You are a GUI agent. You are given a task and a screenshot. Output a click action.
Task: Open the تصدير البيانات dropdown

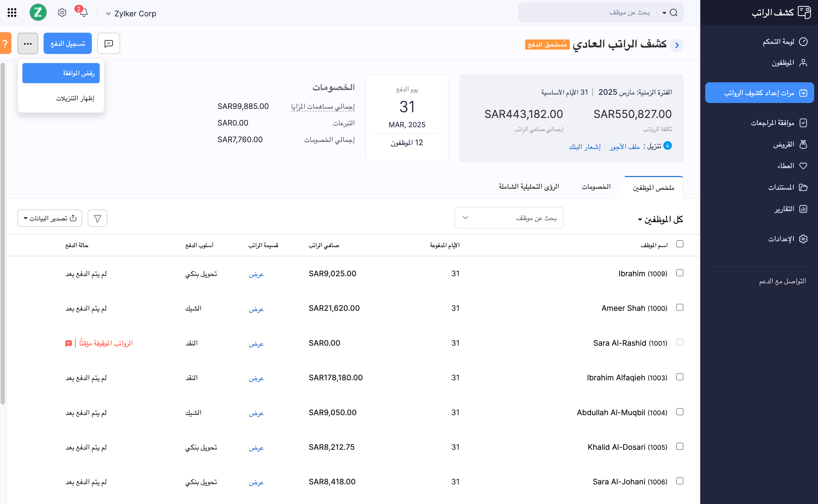[49, 218]
